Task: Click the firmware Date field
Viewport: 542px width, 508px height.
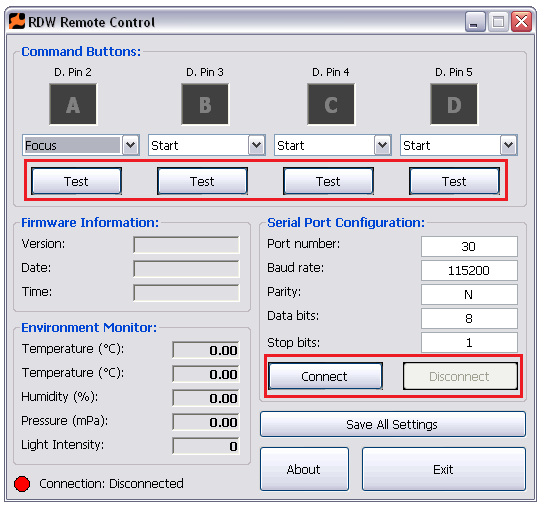Action: pyautogui.click(x=186, y=269)
